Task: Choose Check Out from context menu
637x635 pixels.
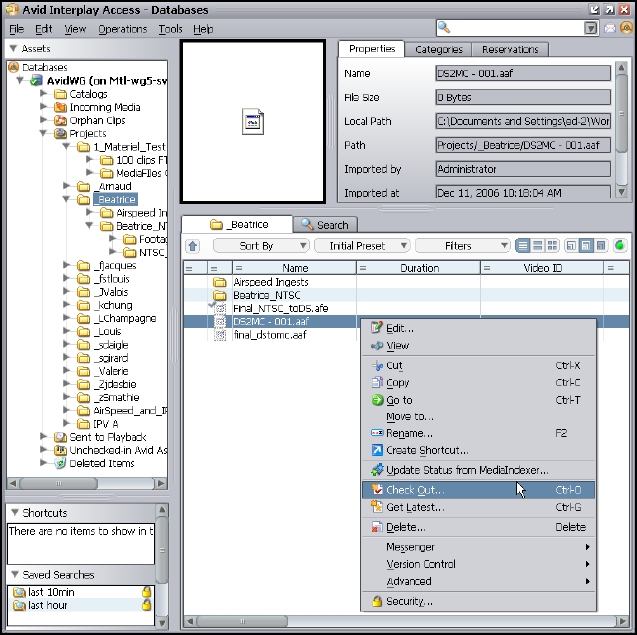Action: pyautogui.click(x=478, y=490)
